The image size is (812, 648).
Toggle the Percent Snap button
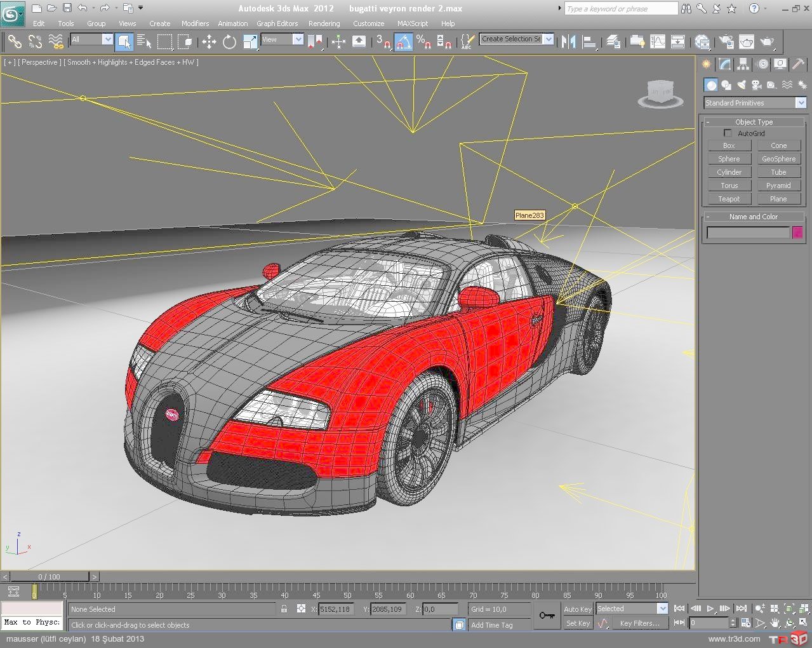tap(424, 42)
